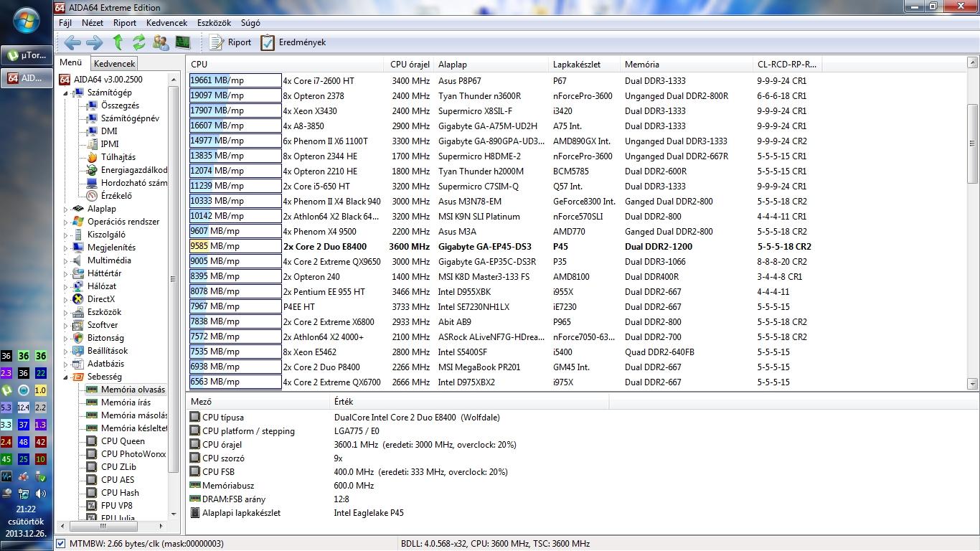Click the taskbar clock showing 21:22
980x551 pixels.
[x=26, y=509]
